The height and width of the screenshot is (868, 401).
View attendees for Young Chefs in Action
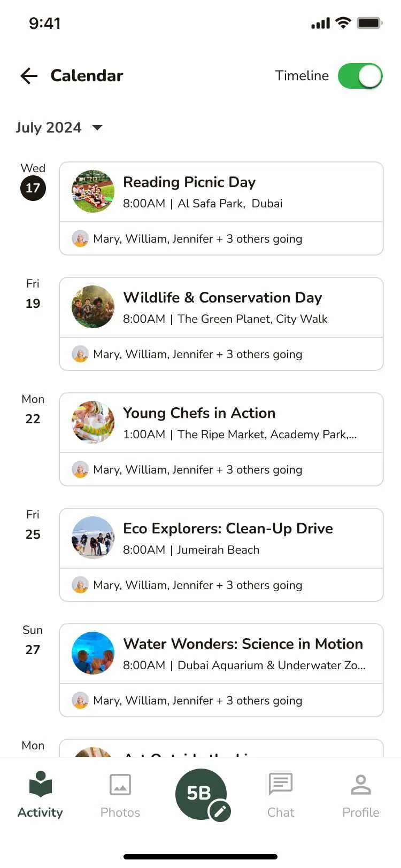click(x=197, y=469)
